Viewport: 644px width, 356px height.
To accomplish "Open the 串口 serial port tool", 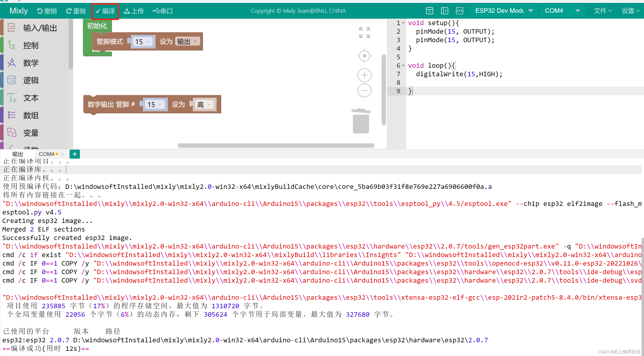I will 163,11.
